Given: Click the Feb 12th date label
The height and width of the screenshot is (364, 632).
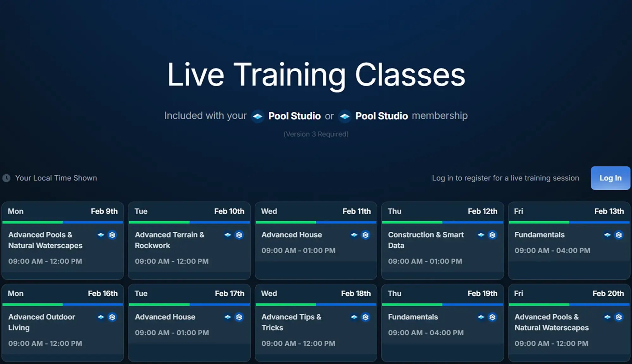Looking at the screenshot, I should (483, 211).
